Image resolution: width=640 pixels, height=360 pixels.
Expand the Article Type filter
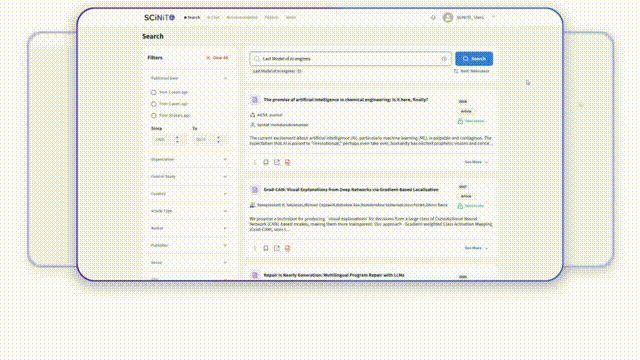tap(189, 211)
